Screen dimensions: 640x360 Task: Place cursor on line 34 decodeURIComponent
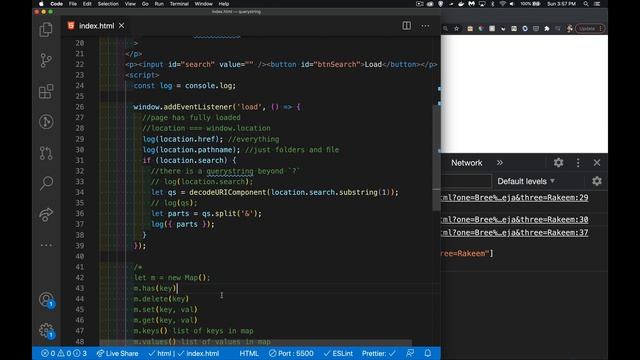[x=228, y=192]
